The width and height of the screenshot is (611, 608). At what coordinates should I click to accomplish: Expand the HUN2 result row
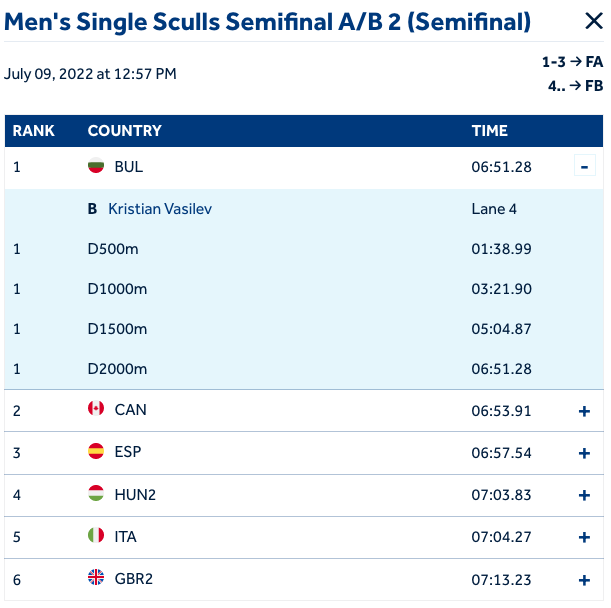click(x=585, y=495)
